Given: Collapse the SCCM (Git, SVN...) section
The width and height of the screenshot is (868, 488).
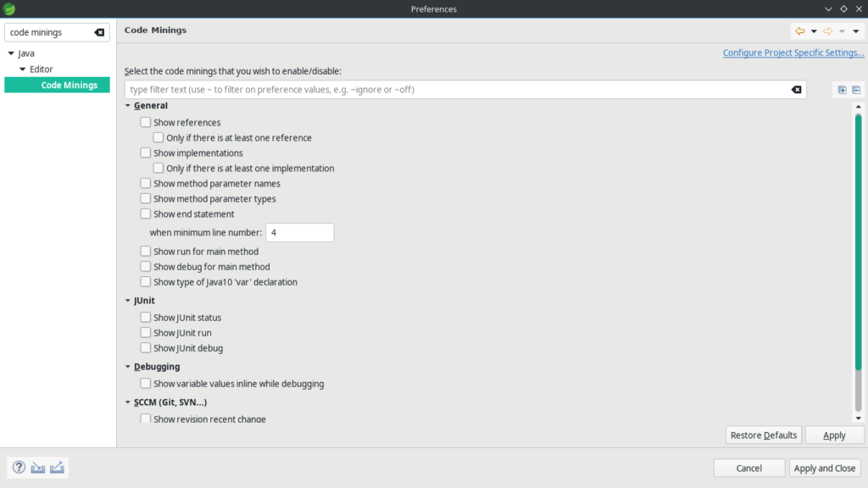Looking at the screenshot, I should 128,402.
